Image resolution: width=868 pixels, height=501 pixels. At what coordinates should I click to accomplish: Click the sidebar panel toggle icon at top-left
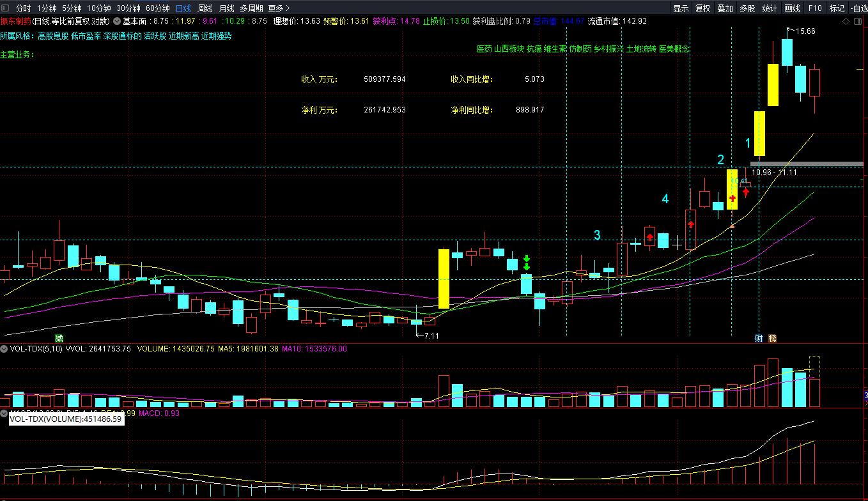5,9
